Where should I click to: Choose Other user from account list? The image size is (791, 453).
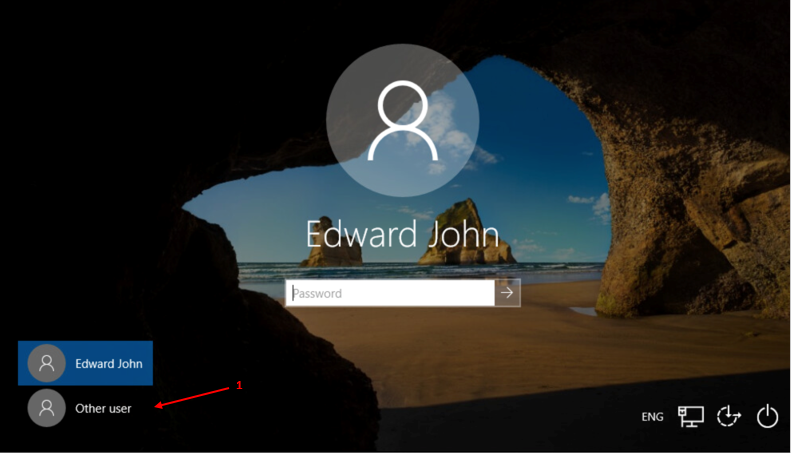[x=86, y=408]
